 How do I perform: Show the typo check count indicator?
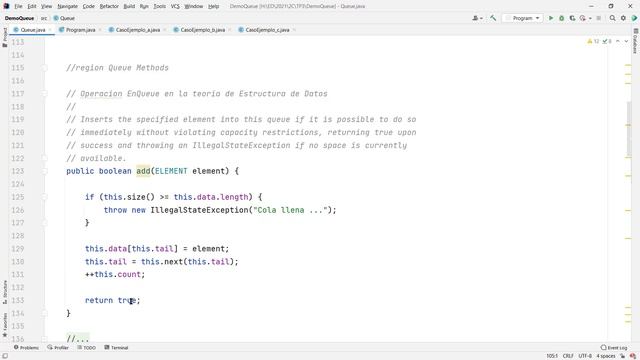point(607,41)
